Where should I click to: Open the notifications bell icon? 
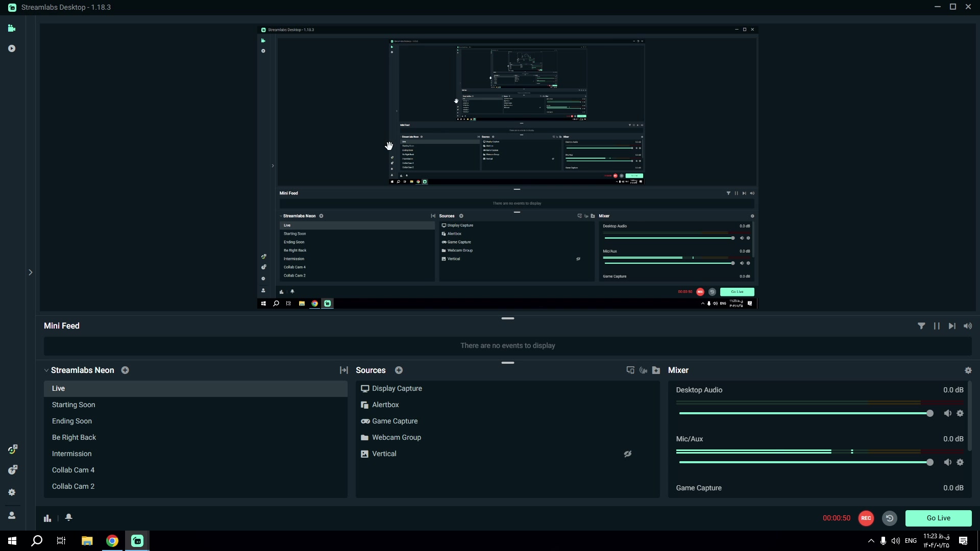click(69, 518)
